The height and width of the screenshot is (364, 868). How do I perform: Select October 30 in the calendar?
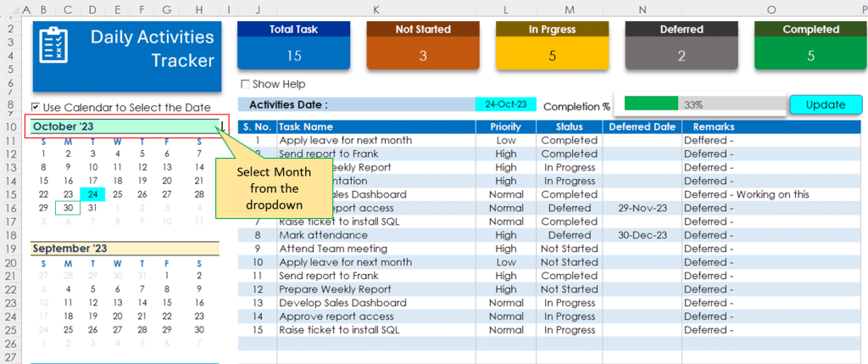point(68,209)
